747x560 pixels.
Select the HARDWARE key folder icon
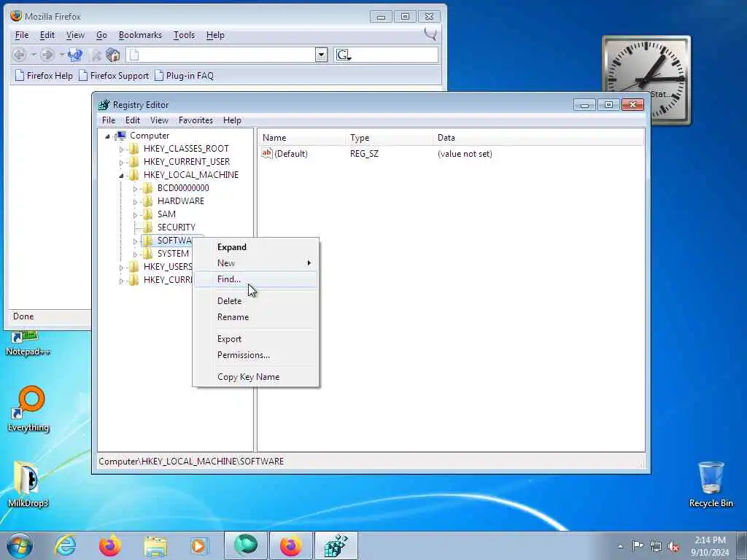point(147,201)
